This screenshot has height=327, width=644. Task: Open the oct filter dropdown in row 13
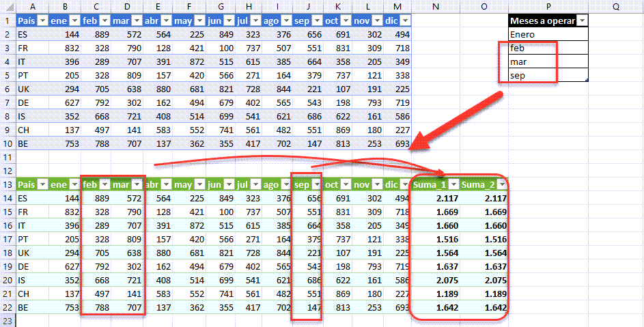(346, 185)
